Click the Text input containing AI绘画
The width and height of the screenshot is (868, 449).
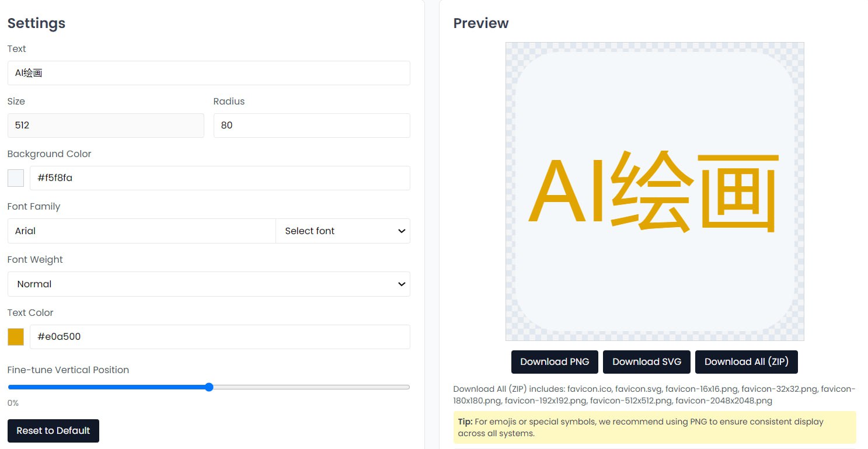pos(208,73)
